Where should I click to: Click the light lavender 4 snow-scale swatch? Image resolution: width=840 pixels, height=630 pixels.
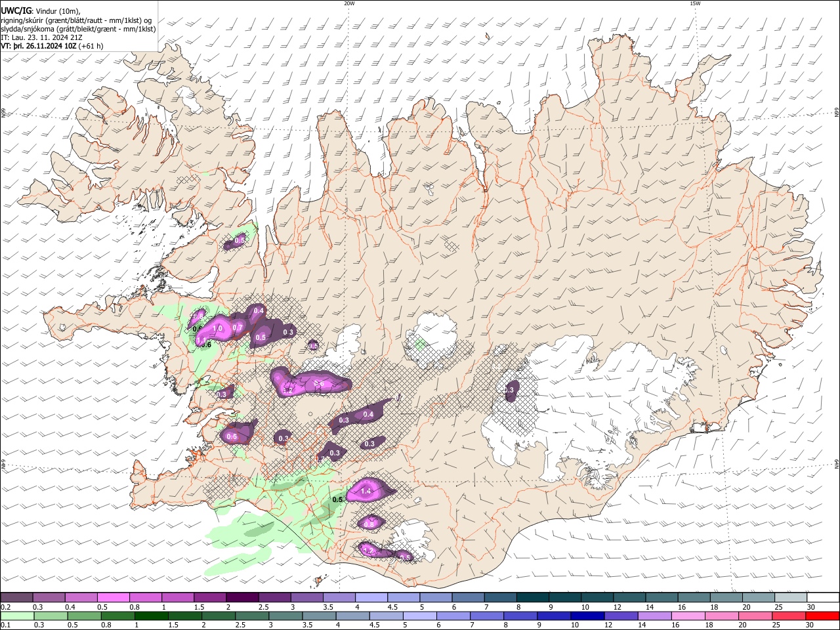point(371,597)
